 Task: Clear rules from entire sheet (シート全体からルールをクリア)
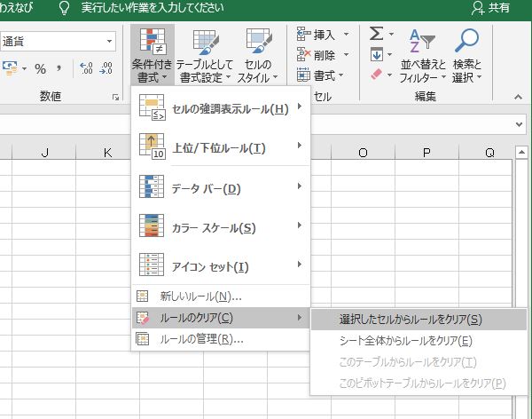(x=419, y=341)
